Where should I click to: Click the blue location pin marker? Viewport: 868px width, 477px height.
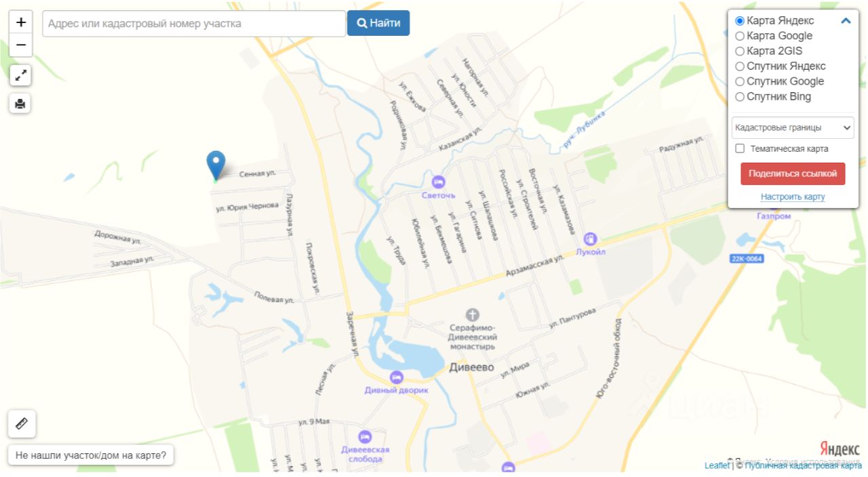(x=216, y=165)
